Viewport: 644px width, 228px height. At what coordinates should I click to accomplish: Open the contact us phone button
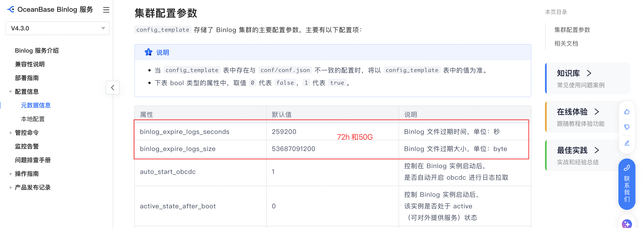(627, 184)
